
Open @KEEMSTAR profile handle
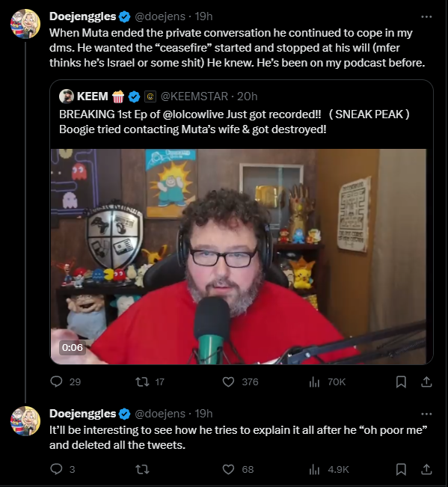coord(194,97)
